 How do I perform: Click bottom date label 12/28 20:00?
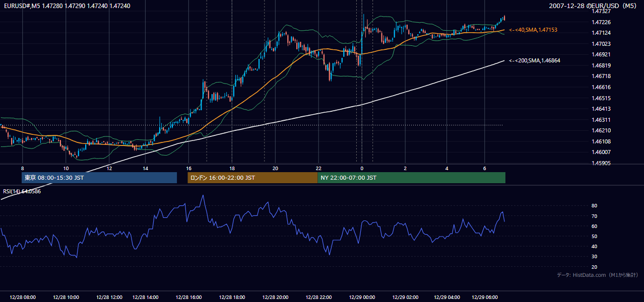pyautogui.click(x=276, y=297)
